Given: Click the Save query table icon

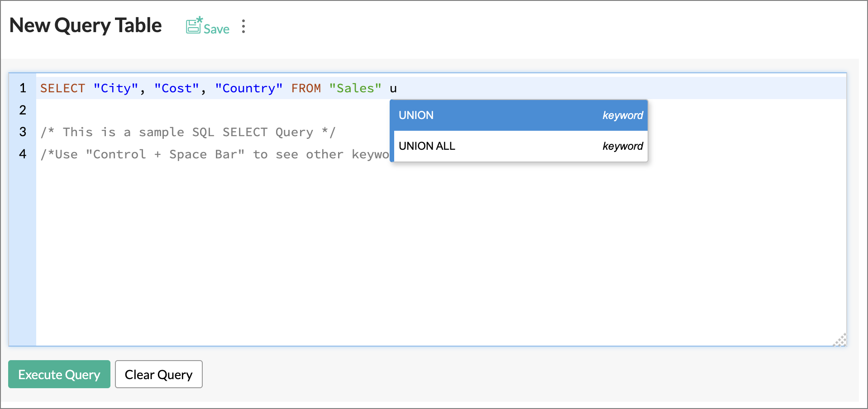Looking at the screenshot, I should pos(194,26).
